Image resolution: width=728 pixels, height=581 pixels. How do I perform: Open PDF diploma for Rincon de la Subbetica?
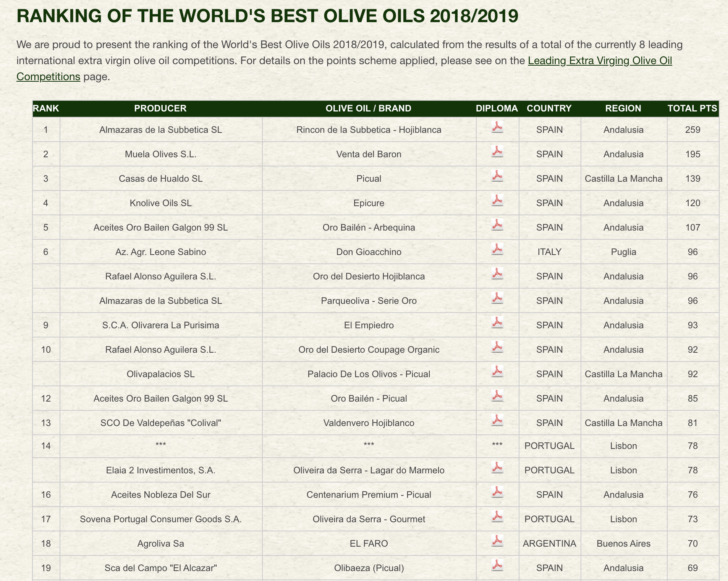497,127
